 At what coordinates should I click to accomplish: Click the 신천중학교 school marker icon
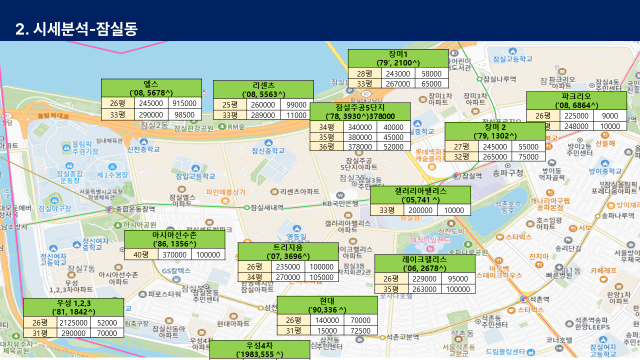click(x=143, y=142)
